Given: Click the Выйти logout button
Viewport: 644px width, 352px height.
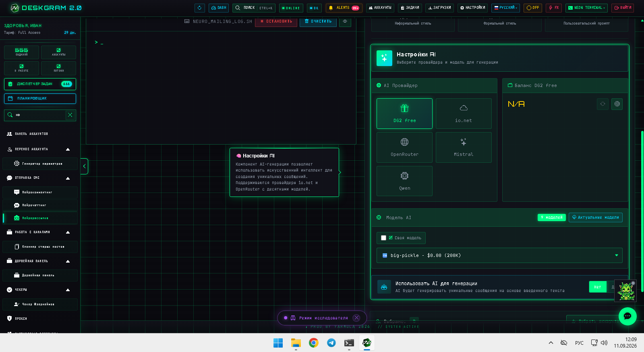Looking at the screenshot, I should [x=623, y=8].
